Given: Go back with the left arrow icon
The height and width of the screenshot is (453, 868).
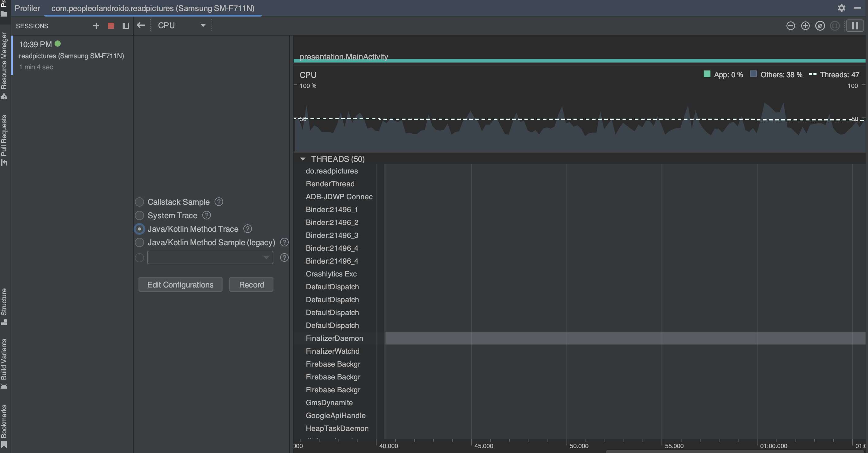Looking at the screenshot, I should tap(140, 25).
